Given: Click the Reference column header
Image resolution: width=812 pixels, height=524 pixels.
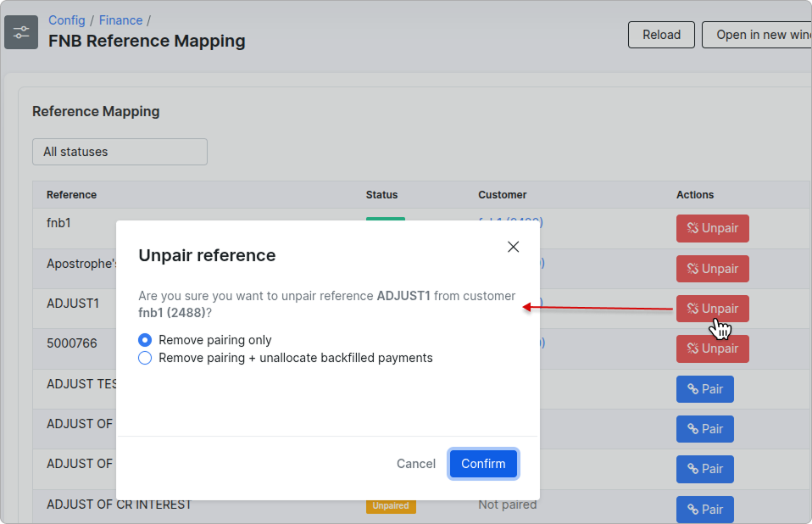Looking at the screenshot, I should pyautogui.click(x=71, y=194).
